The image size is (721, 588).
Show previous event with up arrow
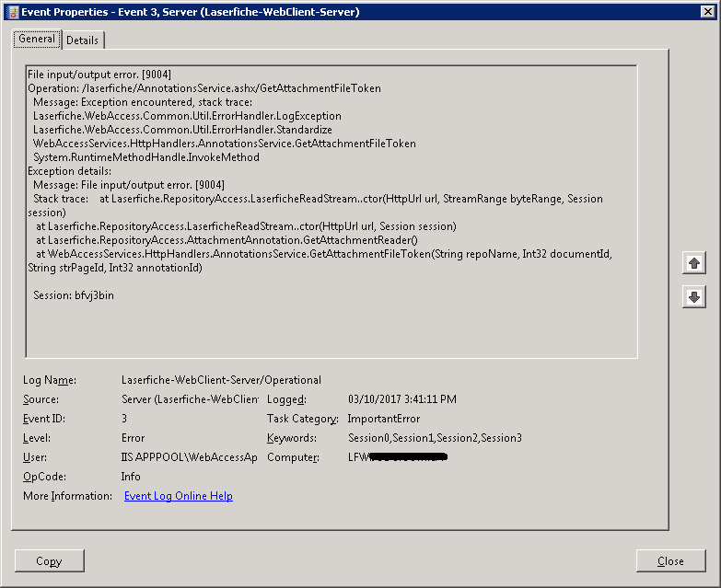tap(694, 263)
